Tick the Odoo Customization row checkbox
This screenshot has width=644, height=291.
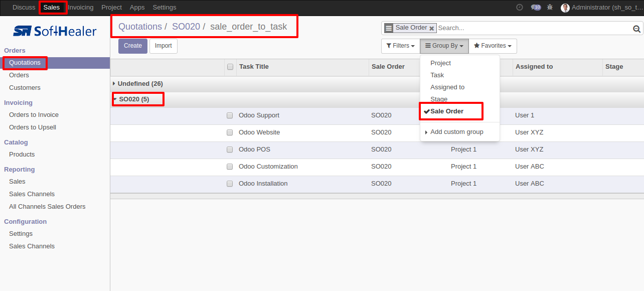(x=230, y=167)
